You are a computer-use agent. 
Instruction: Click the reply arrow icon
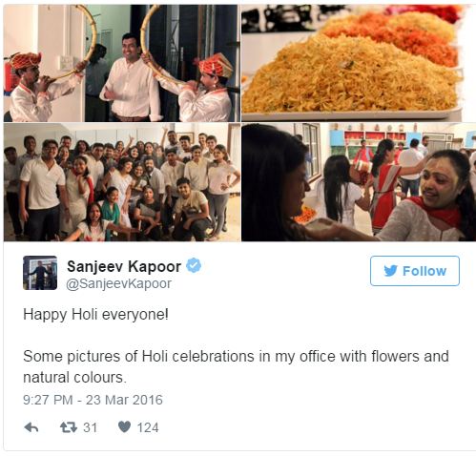coord(31,427)
